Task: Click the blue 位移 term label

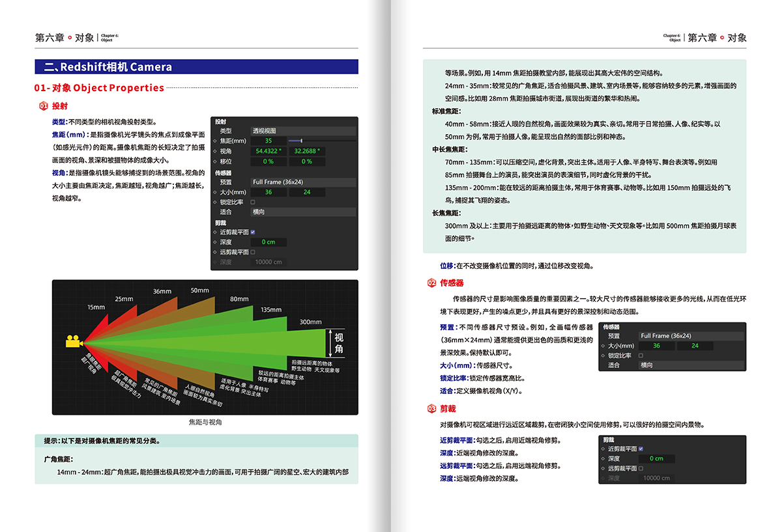Action: tap(447, 266)
